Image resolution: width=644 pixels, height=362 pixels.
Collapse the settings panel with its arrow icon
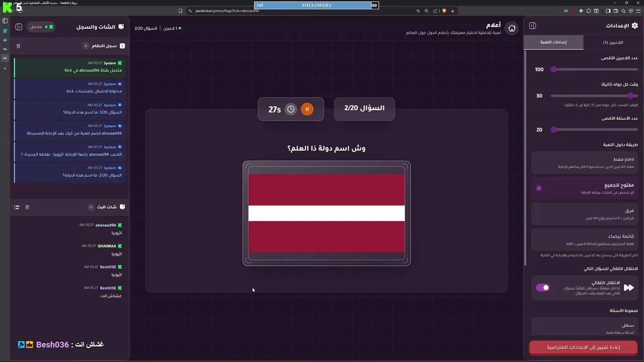coord(532,26)
